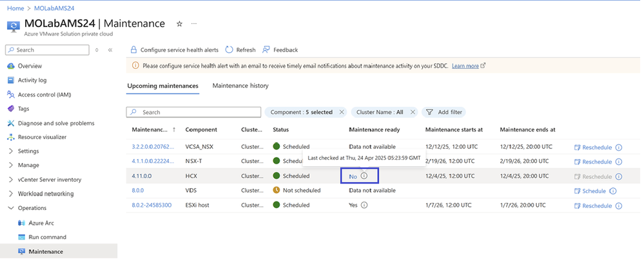Remove the Component filter with X
This screenshot has height=266, width=644.
341,112
